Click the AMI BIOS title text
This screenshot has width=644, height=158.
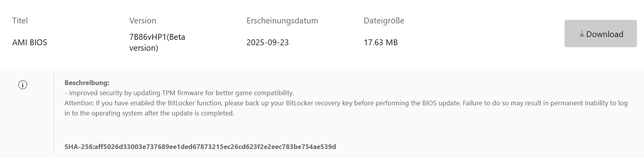pyautogui.click(x=30, y=43)
